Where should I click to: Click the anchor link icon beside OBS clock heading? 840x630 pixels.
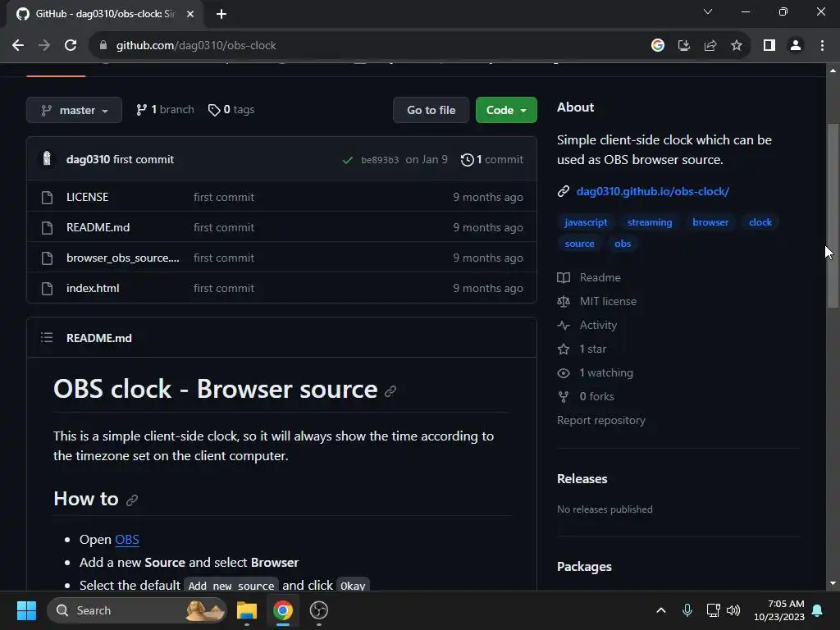pyautogui.click(x=390, y=391)
